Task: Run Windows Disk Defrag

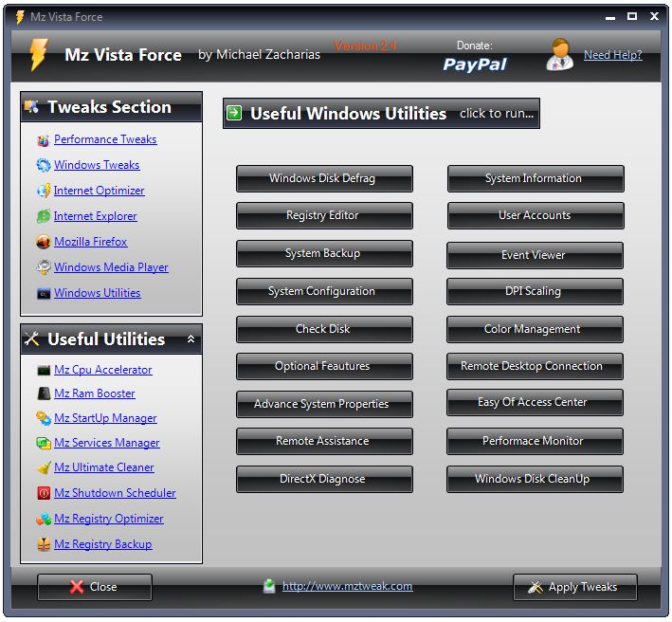Action: click(x=324, y=178)
